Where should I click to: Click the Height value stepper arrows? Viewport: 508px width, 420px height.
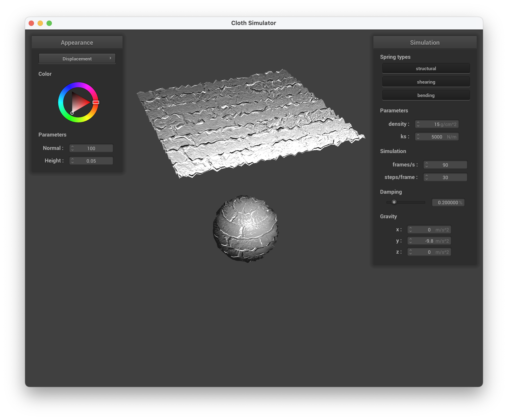[x=72, y=161]
